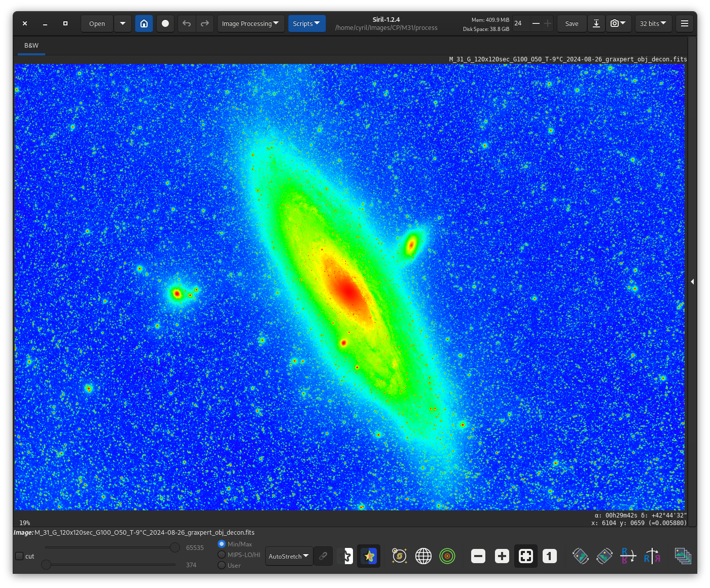Click the zoom to fit icon
Screen dimensions: 710x588
(x=525, y=557)
